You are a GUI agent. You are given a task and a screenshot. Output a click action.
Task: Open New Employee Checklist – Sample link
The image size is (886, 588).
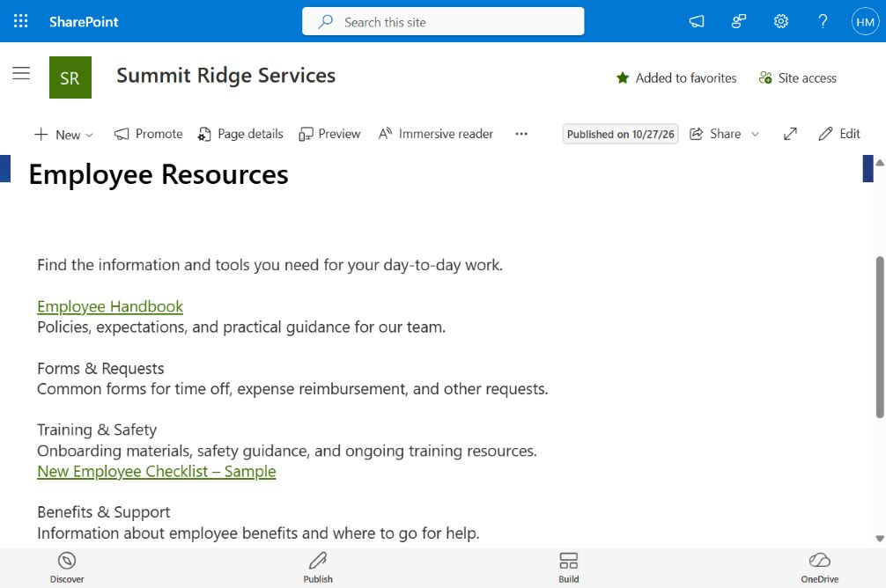coord(157,472)
